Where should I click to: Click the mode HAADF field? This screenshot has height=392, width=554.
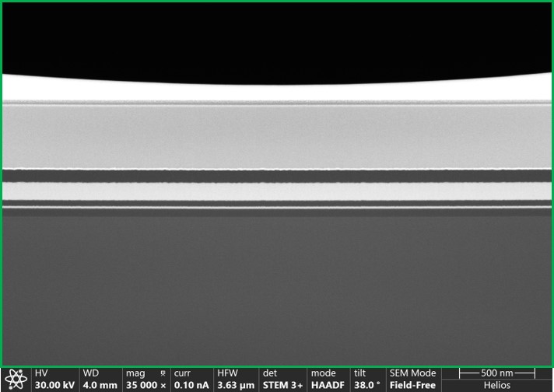coord(328,380)
